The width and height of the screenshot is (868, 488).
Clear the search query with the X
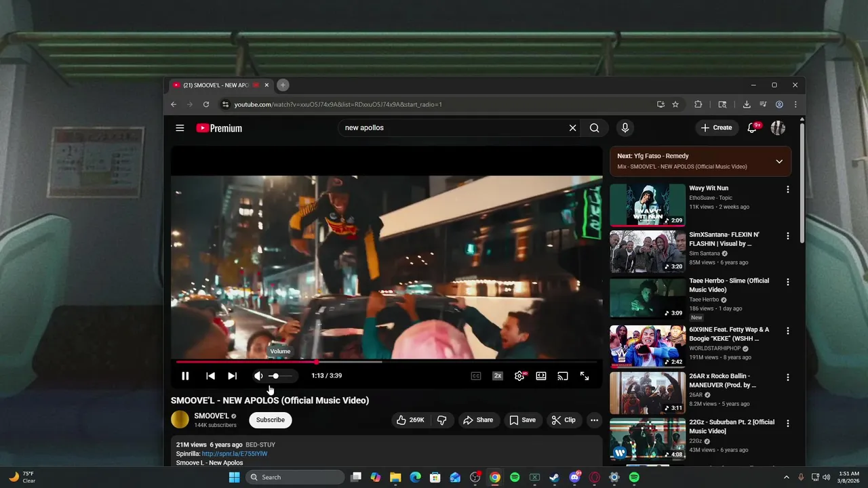572,127
